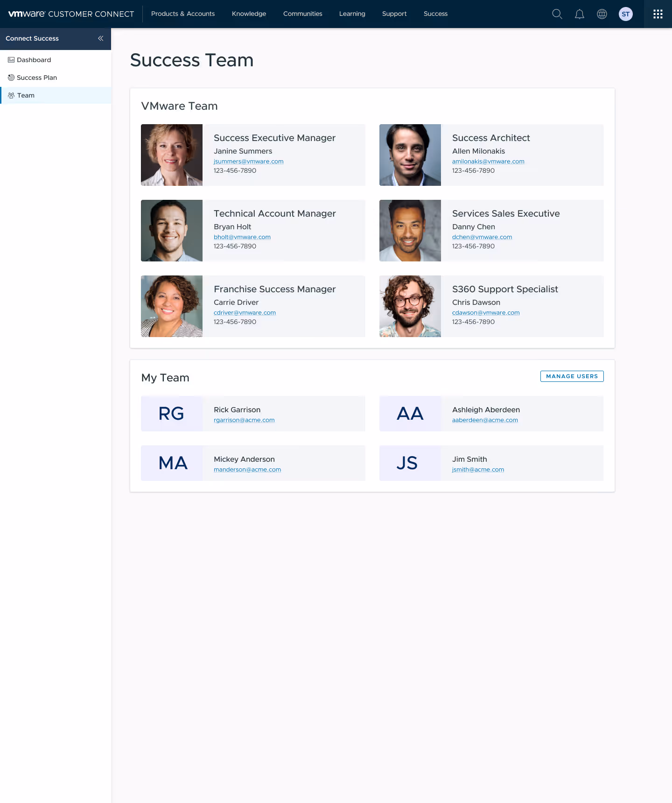The width and height of the screenshot is (672, 803).
Task: Click the name Ashleigh Aberdeen
Action: point(486,409)
